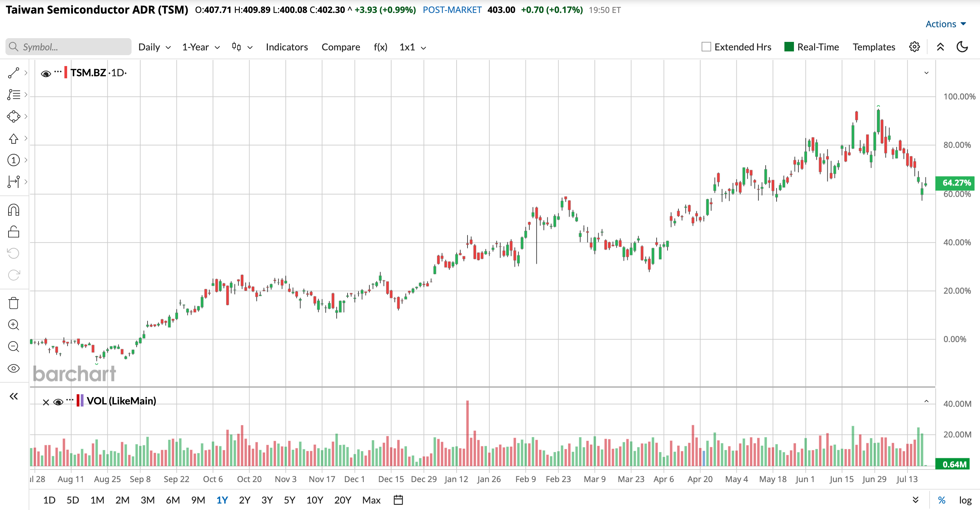Expand the volume pane chevron
This screenshot has height=510, width=980.
pyautogui.click(x=927, y=401)
